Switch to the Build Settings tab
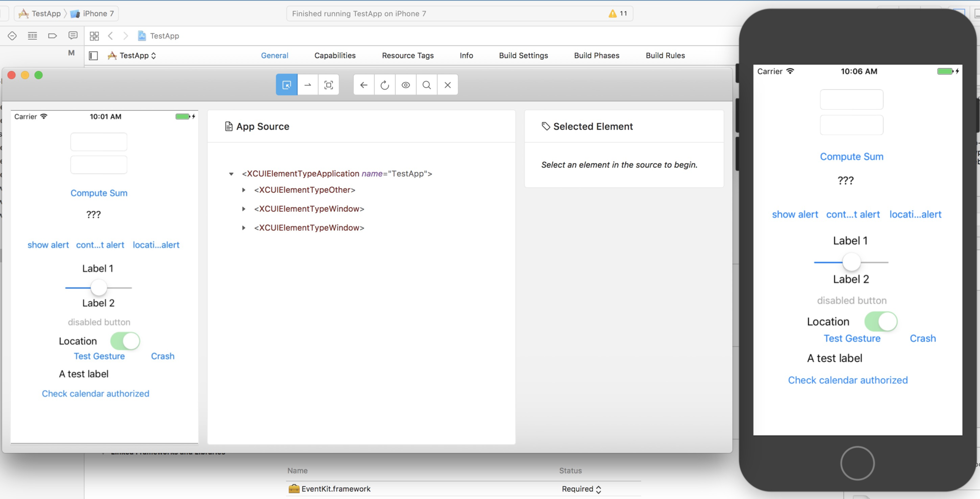This screenshot has height=499, width=980. (523, 56)
